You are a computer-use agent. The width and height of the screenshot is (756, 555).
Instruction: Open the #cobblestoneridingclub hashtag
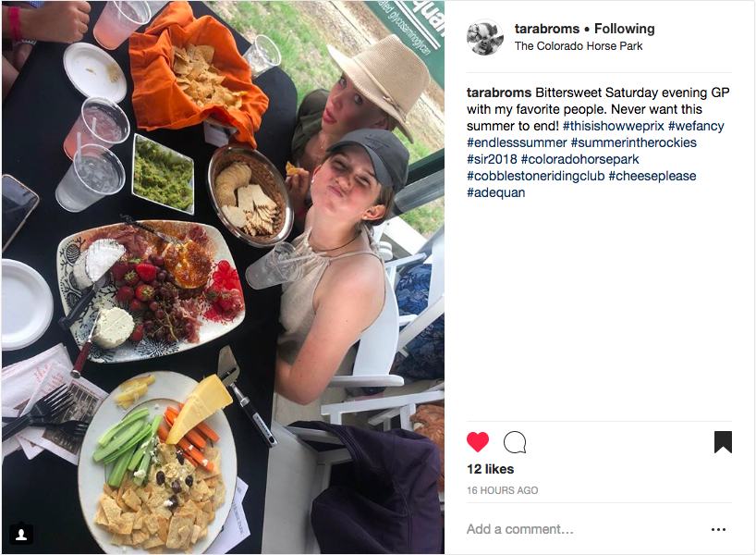click(x=536, y=176)
